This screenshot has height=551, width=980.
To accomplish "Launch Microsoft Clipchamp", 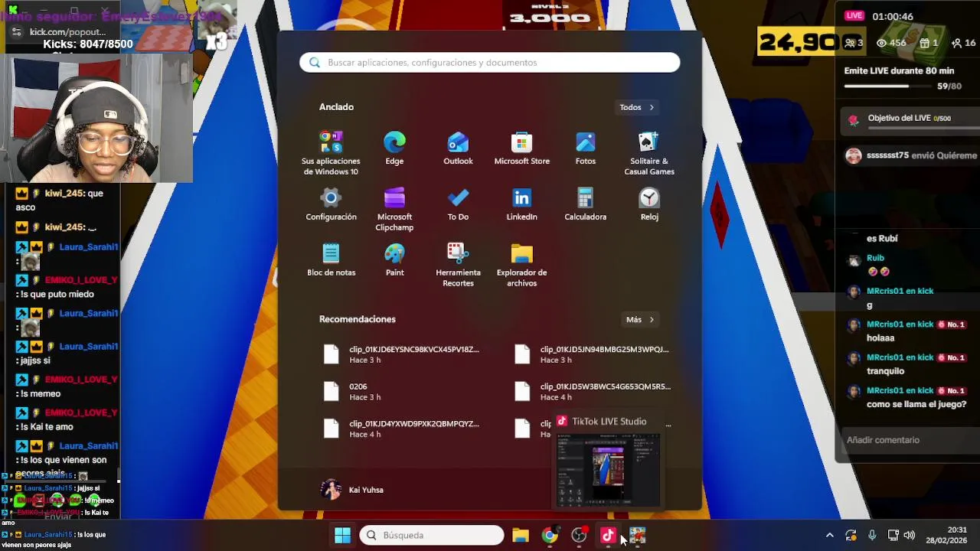I will [394, 209].
